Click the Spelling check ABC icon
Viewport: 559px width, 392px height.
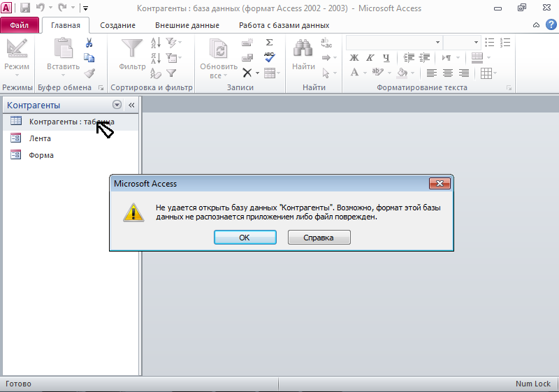270,57
